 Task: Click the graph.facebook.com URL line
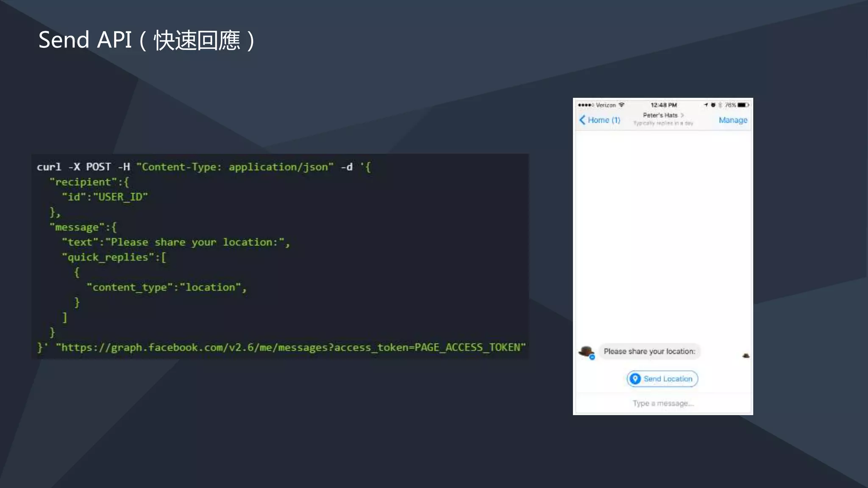pos(281,347)
